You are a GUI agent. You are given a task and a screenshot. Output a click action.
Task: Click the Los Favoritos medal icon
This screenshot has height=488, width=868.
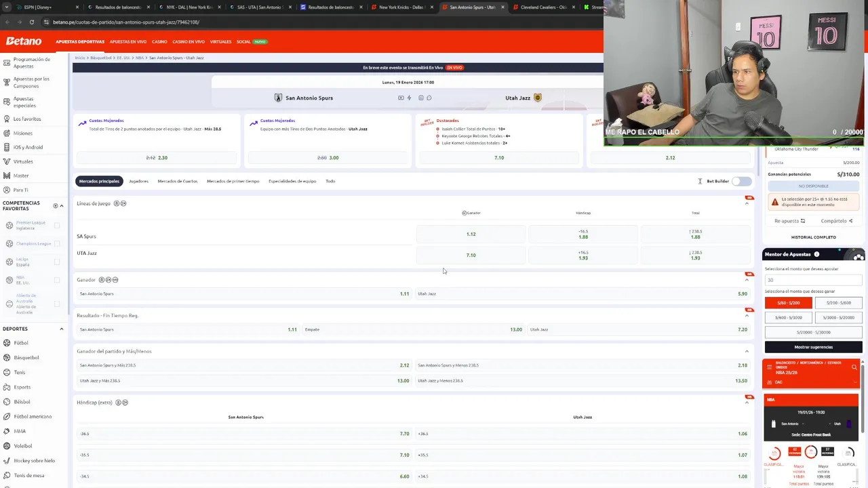[6, 119]
